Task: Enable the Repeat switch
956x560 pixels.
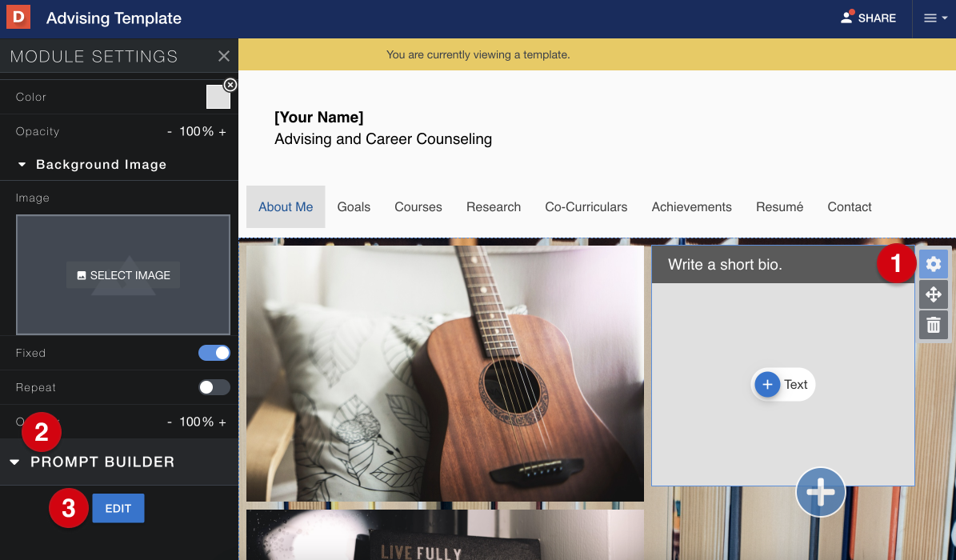Action: 214,387
